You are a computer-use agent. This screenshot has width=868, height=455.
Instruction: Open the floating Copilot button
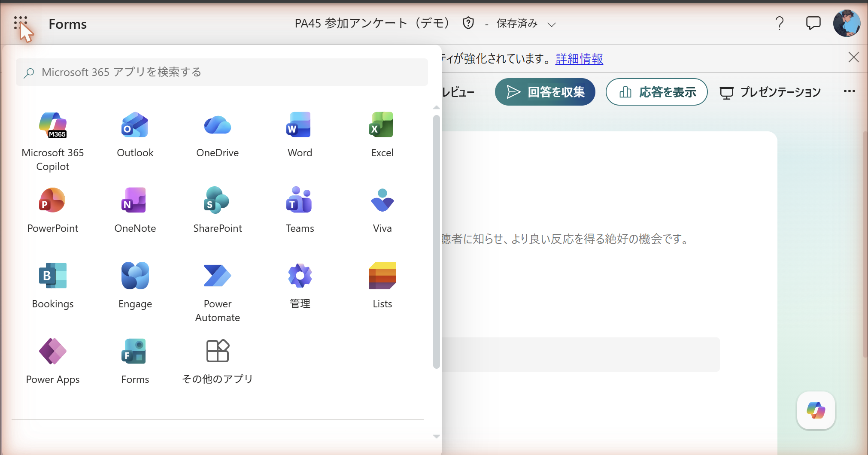tap(816, 410)
